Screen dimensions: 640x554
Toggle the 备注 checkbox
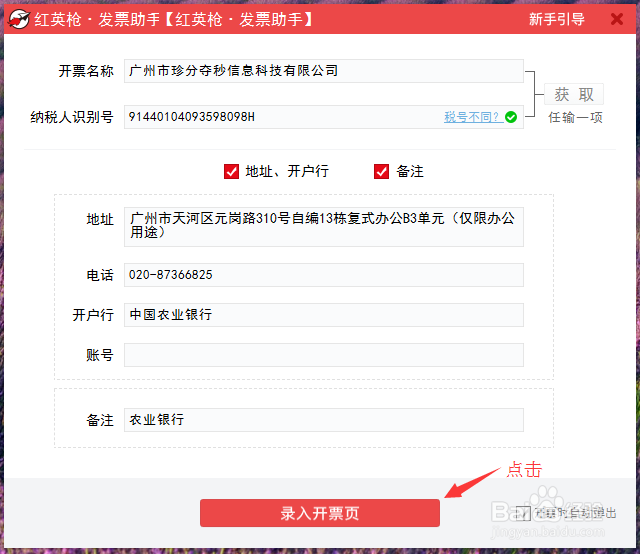point(382,171)
